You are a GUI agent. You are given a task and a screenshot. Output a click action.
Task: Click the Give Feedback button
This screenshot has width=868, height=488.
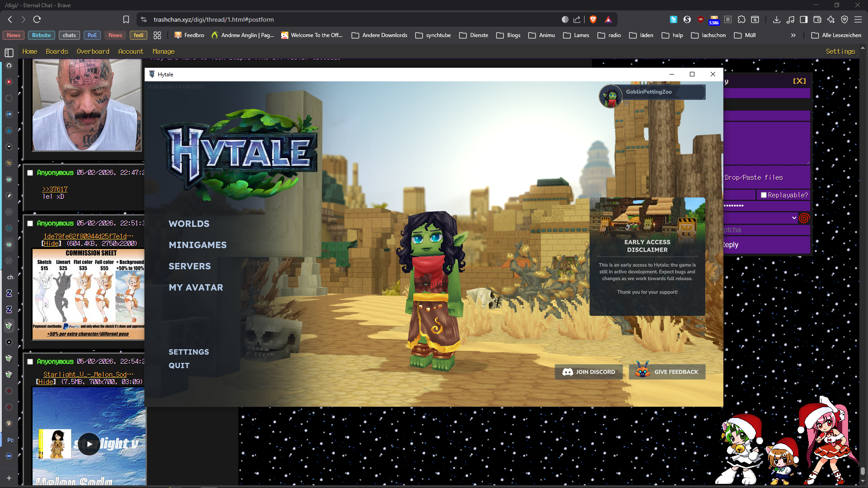tap(667, 372)
